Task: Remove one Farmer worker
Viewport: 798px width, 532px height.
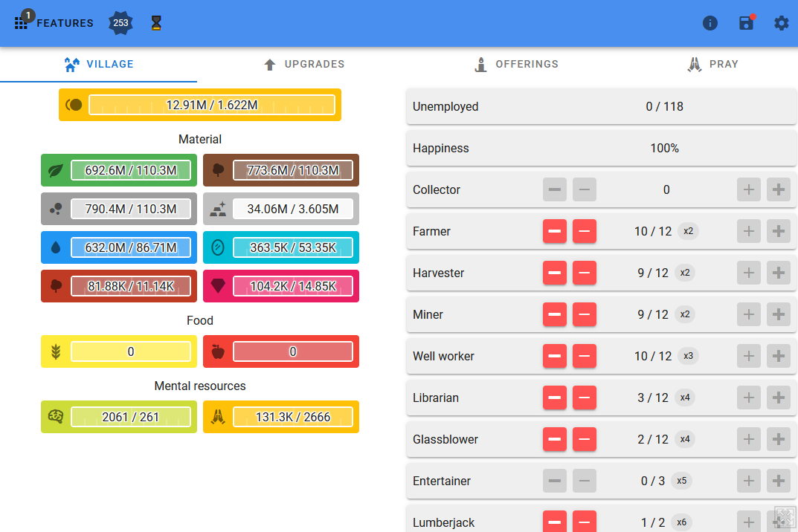Action: pos(585,231)
